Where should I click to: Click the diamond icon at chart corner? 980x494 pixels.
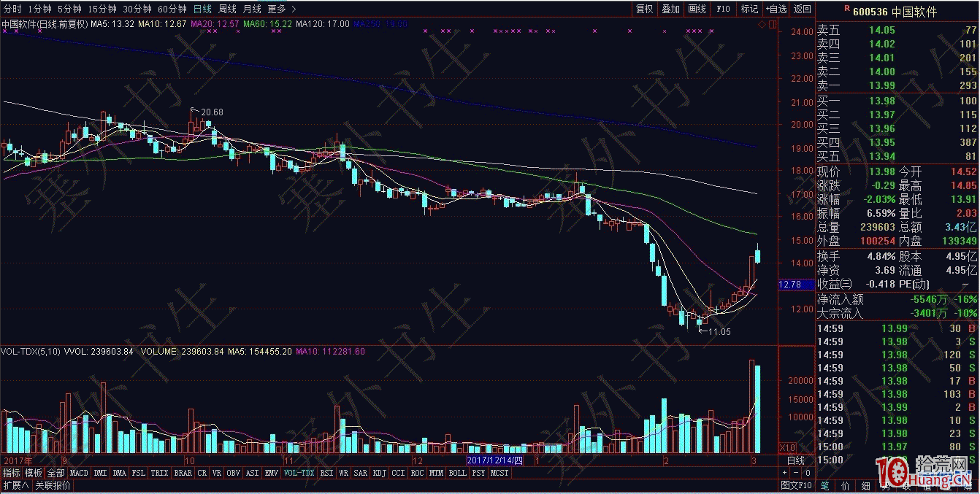coord(762,25)
